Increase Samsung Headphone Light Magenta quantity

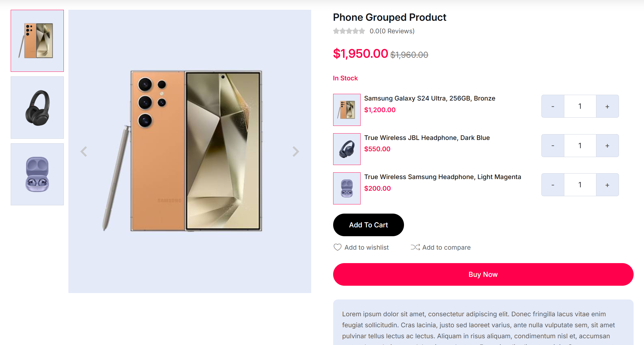[607, 185]
